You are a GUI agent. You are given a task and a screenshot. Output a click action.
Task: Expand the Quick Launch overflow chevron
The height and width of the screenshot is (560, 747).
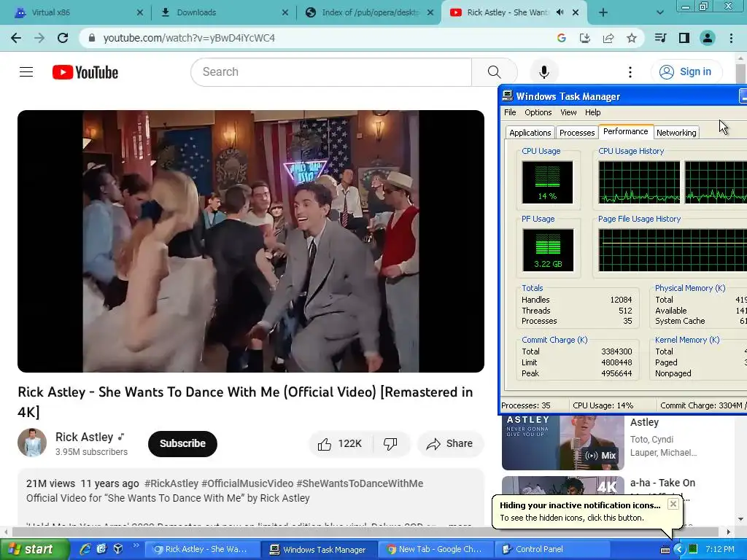(136, 545)
